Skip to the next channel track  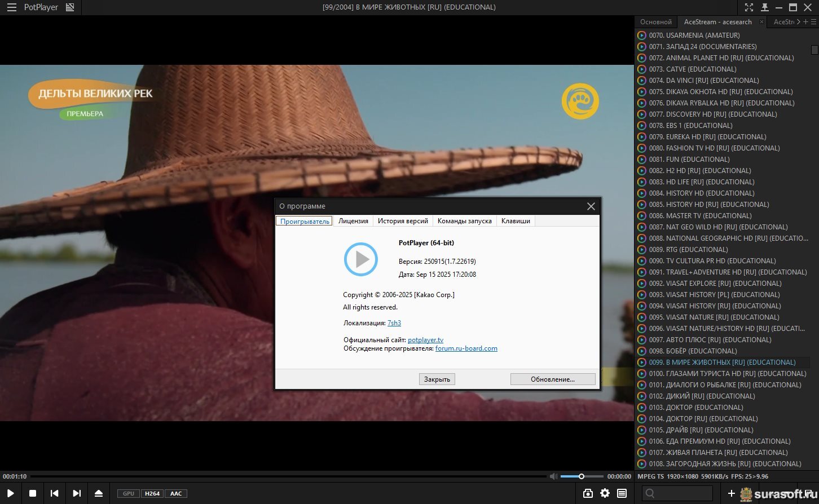77,493
